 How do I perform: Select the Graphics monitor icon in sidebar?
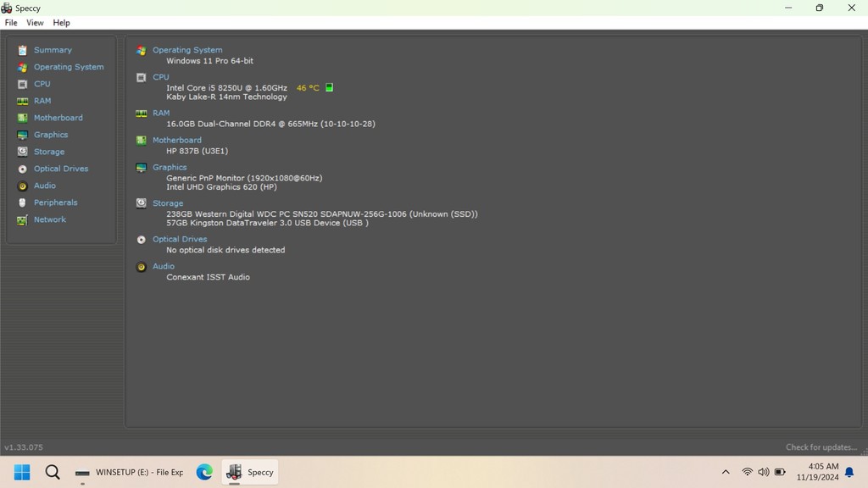coord(24,135)
